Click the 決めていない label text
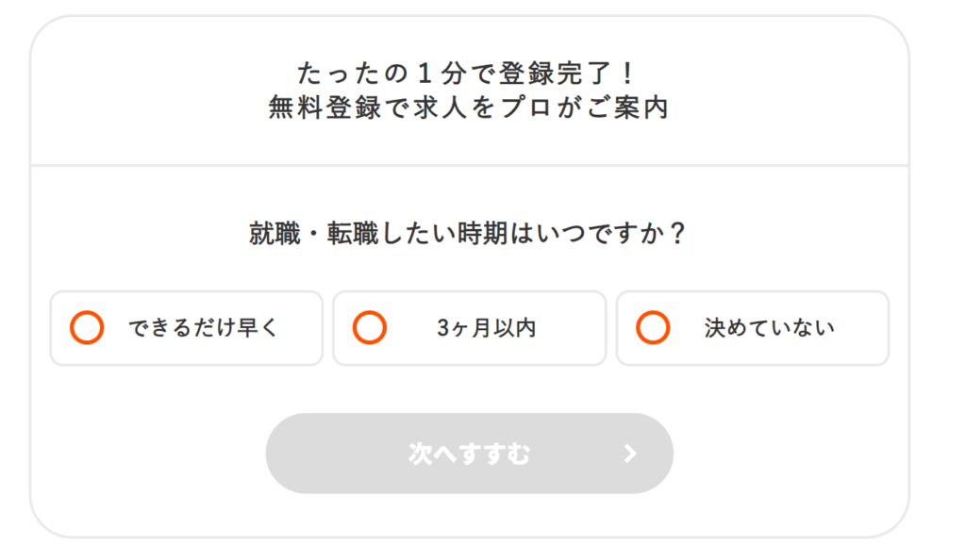This screenshot has width=966, height=560. tap(769, 328)
